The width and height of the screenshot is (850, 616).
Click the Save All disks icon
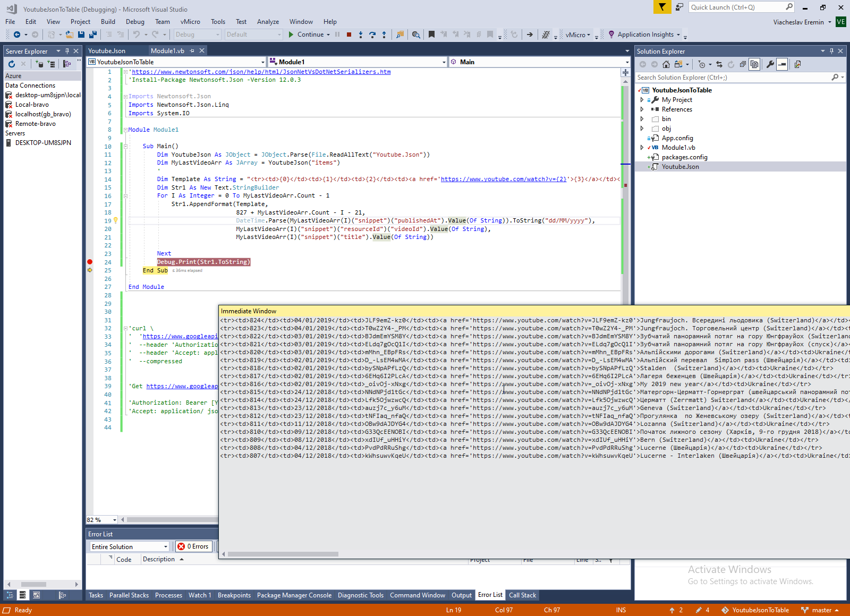pyautogui.click(x=93, y=35)
